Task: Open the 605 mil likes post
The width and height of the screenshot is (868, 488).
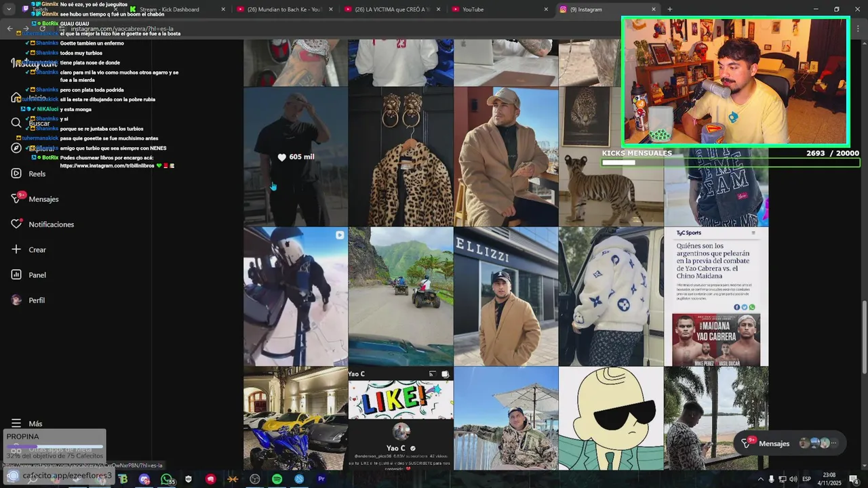Action: pyautogui.click(x=296, y=157)
